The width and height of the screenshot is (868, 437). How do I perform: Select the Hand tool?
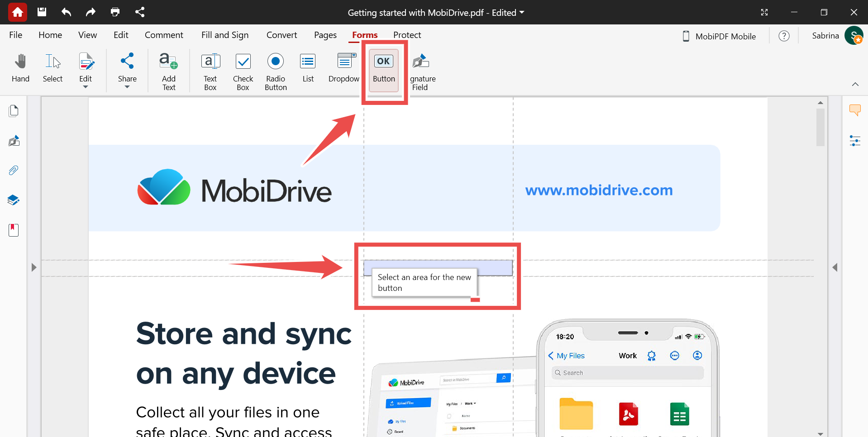(x=20, y=68)
